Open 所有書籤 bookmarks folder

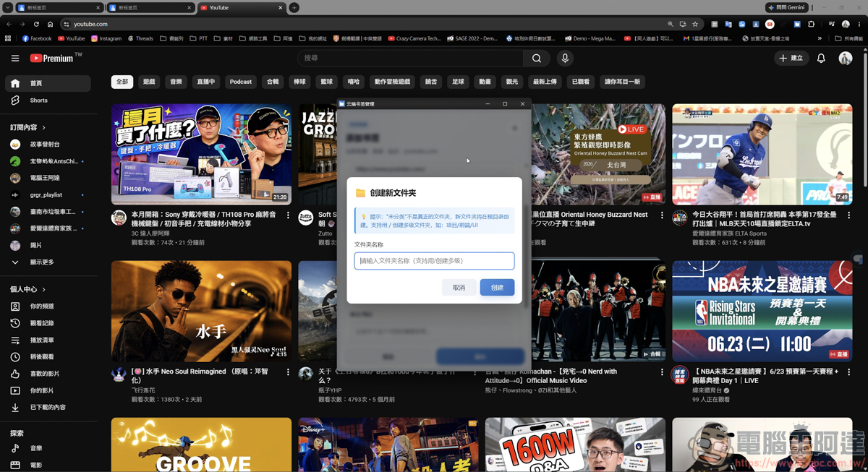click(848, 38)
